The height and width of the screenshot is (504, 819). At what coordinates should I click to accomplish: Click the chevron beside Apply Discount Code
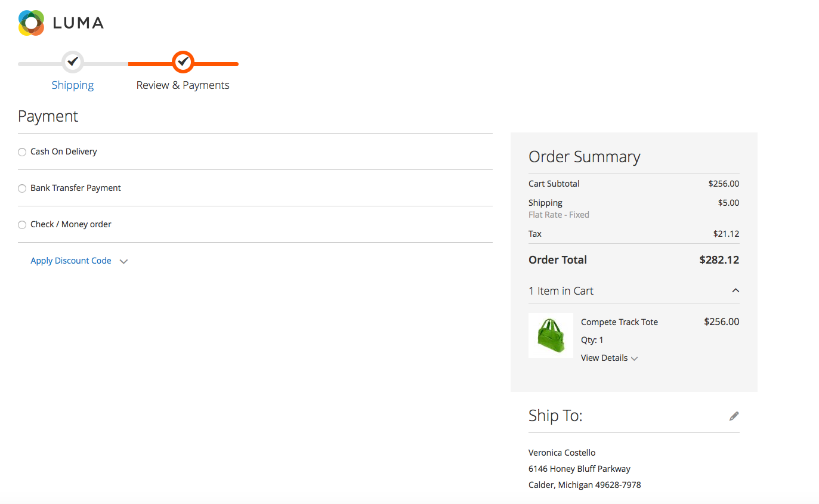(x=123, y=261)
